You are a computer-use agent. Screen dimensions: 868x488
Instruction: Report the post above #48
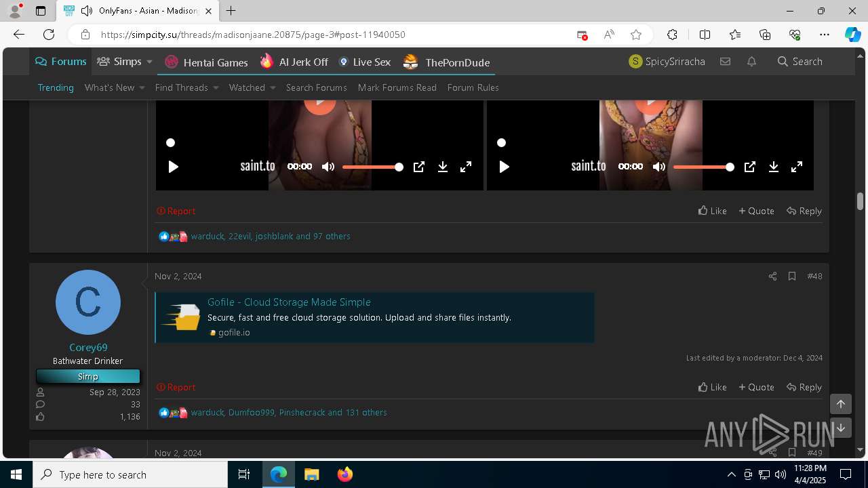(176, 211)
